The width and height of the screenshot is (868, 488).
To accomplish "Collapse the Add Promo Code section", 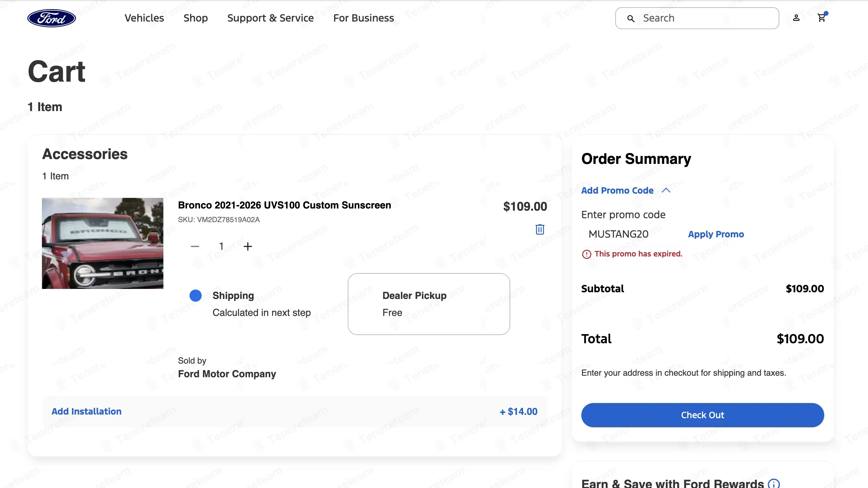I will (626, 191).
